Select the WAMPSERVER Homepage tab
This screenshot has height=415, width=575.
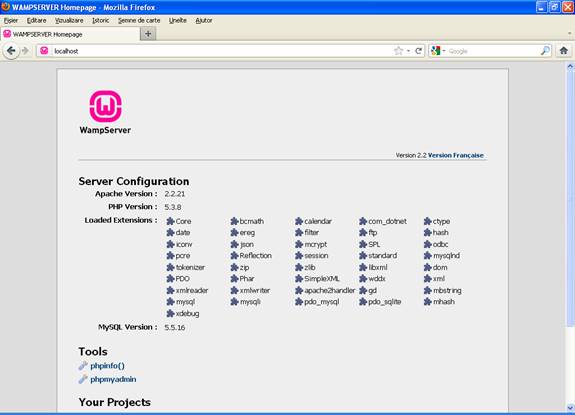tap(70, 34)
